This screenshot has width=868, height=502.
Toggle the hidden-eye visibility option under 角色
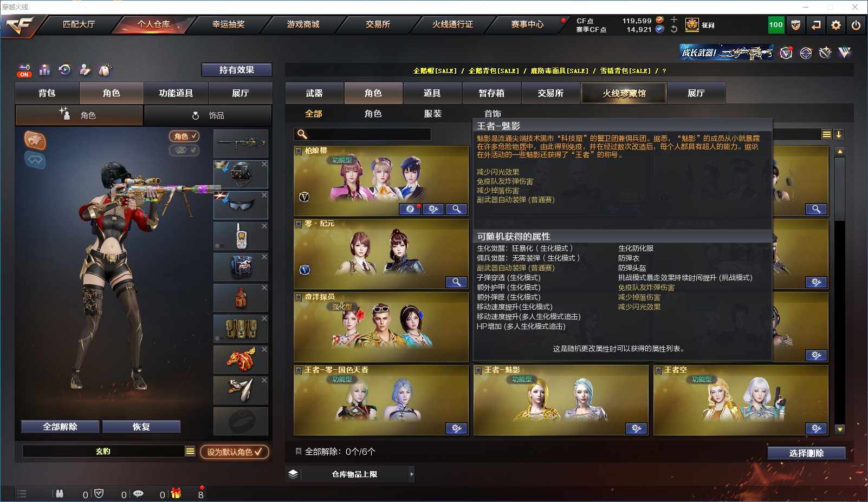(x=184, y=150)
